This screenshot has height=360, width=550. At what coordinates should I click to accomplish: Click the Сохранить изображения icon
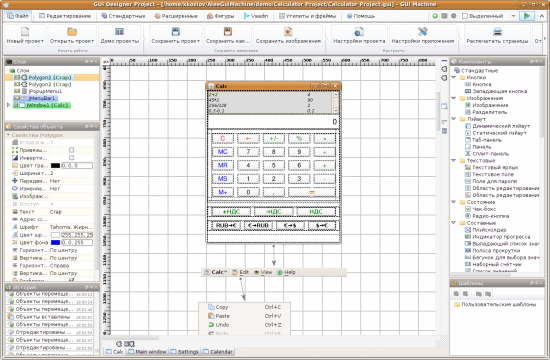click(288, 32)
